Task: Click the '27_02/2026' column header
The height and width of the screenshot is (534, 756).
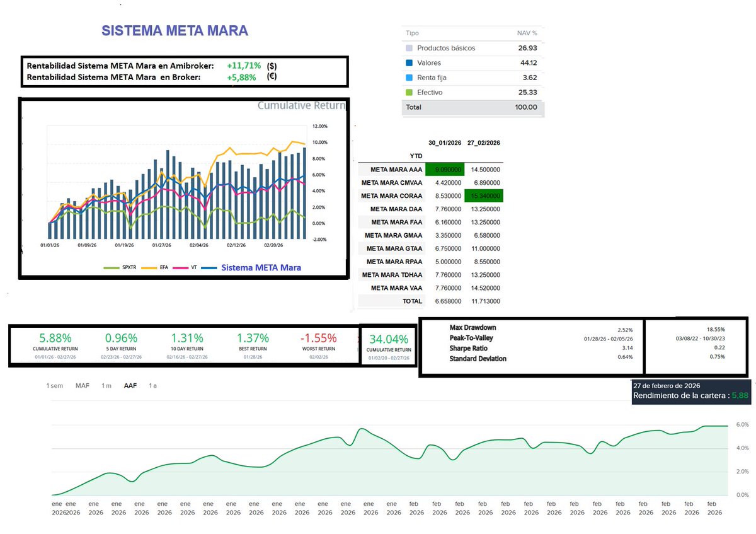Action: 484,143
